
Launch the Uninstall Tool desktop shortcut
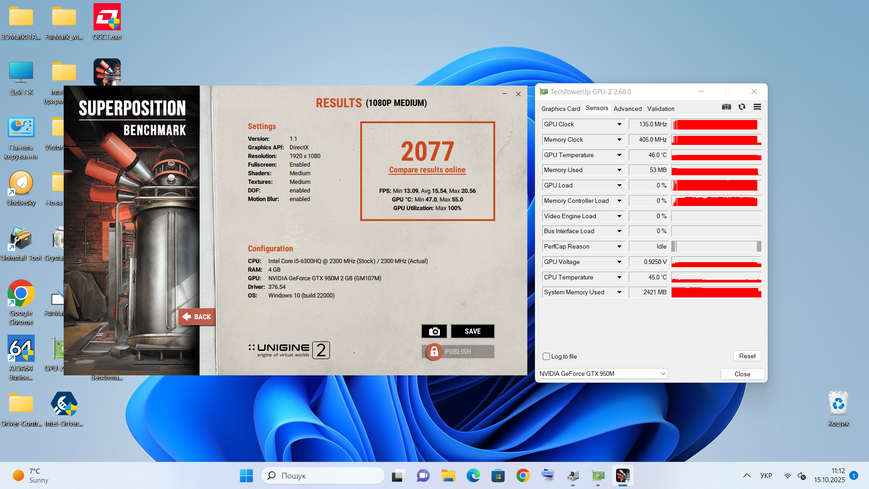[x=21, y=244]
